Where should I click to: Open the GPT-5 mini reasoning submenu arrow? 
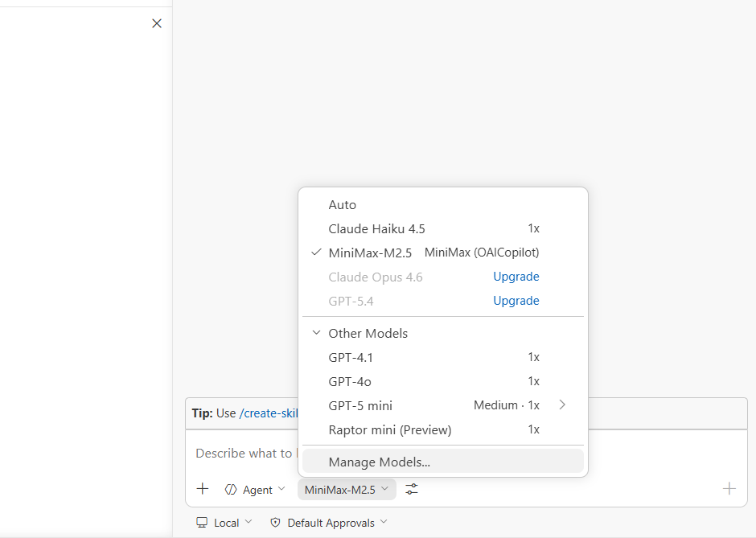[x=561, y=405]
